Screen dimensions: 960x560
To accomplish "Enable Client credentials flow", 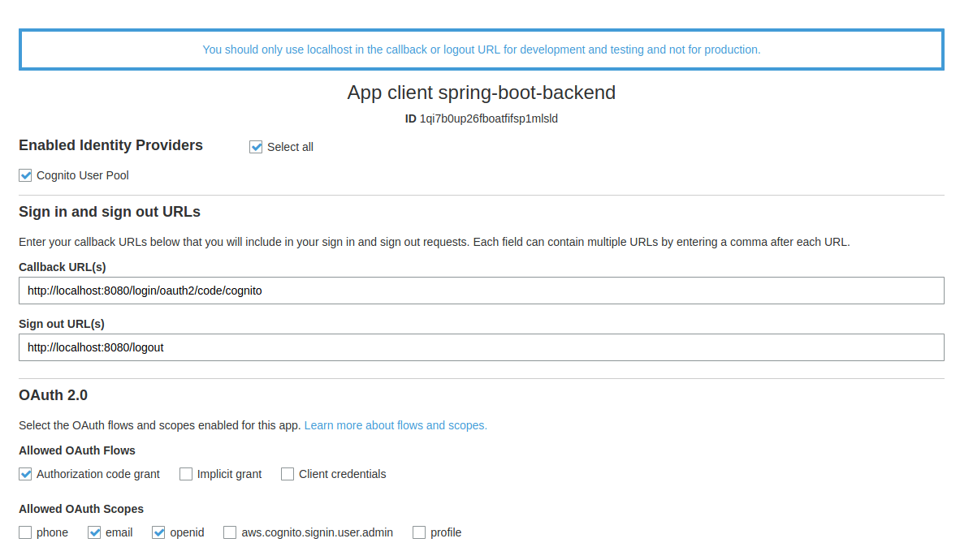I will coord(288,474).
